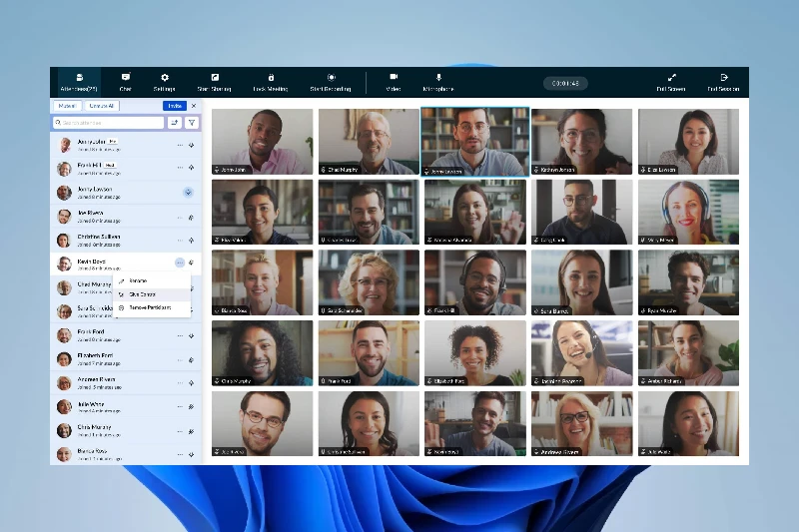Click the blue Invite button
The image size is (799, 532).
point(175,106)
